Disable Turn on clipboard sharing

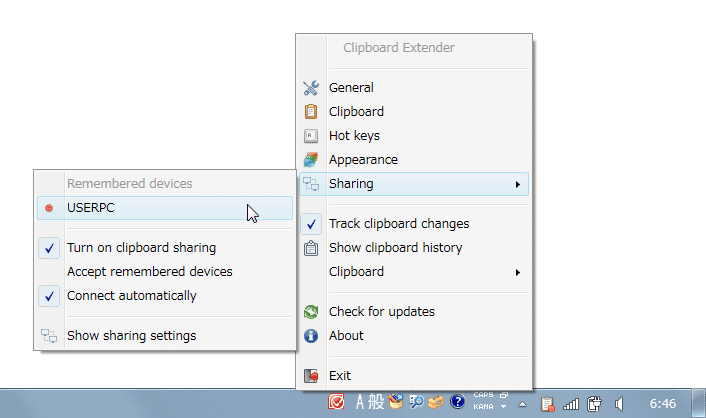(165, 248)
